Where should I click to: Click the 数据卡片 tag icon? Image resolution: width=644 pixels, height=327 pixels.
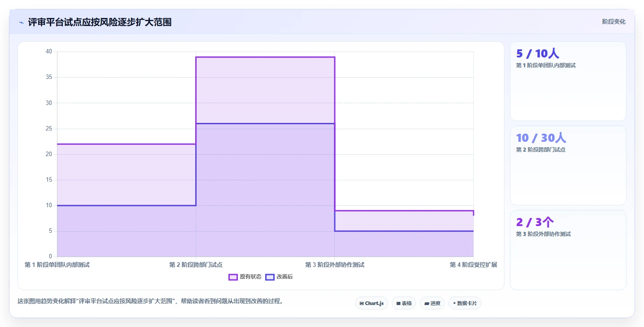(454, 303)
